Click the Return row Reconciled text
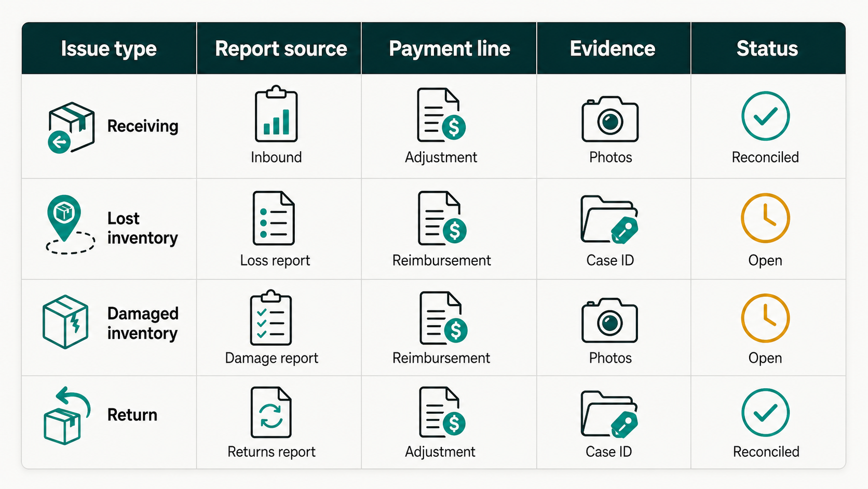The height and width of the screenshot is (489, 868). click(x=766, y=452)
